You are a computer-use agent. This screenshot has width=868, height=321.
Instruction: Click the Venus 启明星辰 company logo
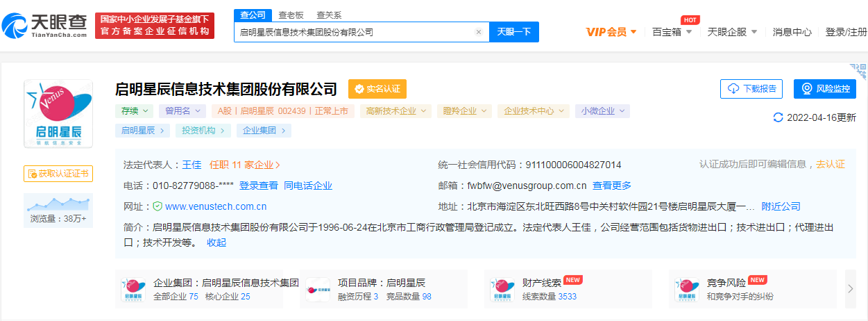[x=58, y=114]
